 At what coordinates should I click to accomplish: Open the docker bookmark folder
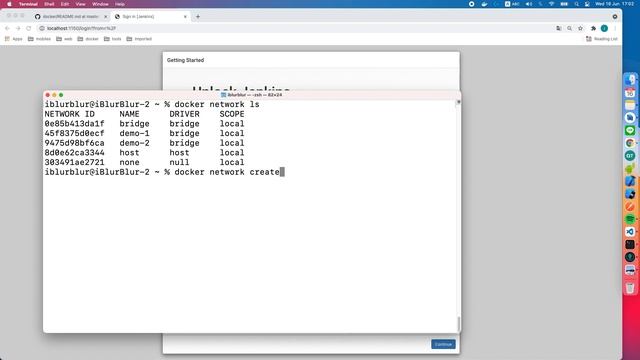click(88, 39)
